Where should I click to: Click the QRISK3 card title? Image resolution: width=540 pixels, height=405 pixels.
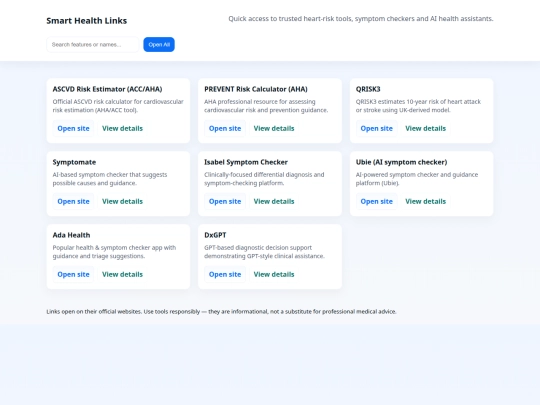pyautogui.click(x=368, y=89)
